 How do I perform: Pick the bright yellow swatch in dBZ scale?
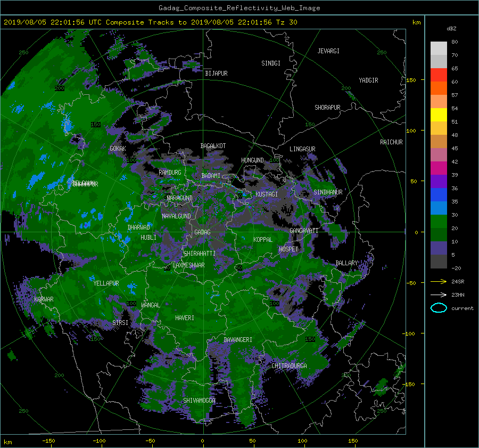[x=439, y=115]
